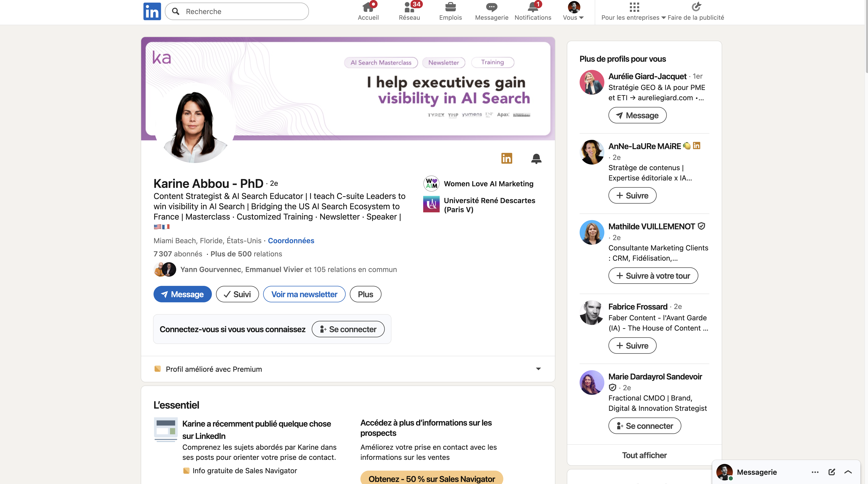The height and width of the screenshot is (484, 868).
Task: Open Karine a récemment publié insight
Action: [256, 429]
